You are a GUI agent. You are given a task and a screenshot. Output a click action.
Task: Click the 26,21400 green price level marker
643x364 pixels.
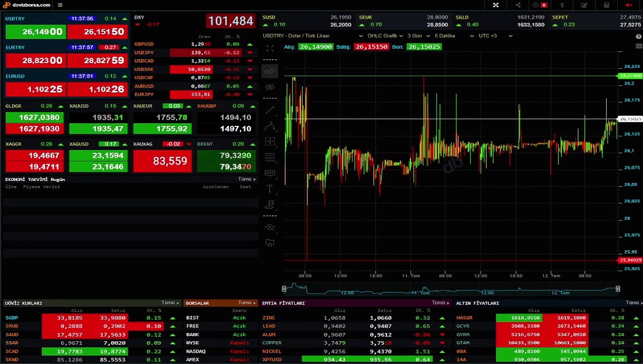[630, 76]
